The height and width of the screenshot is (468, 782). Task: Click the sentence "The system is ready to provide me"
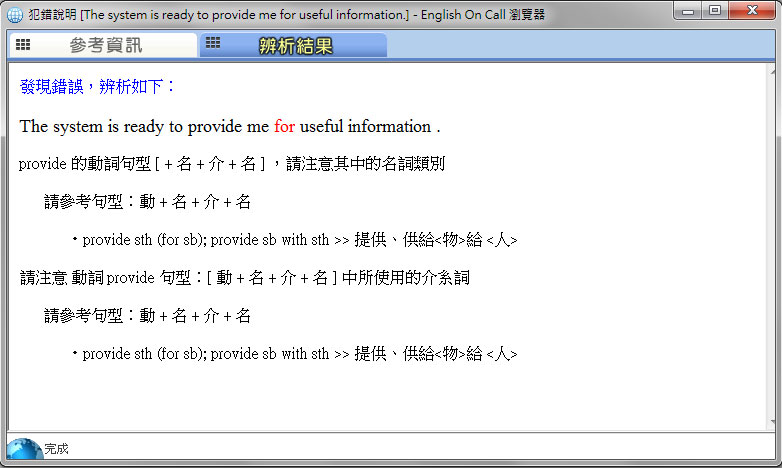144,127
